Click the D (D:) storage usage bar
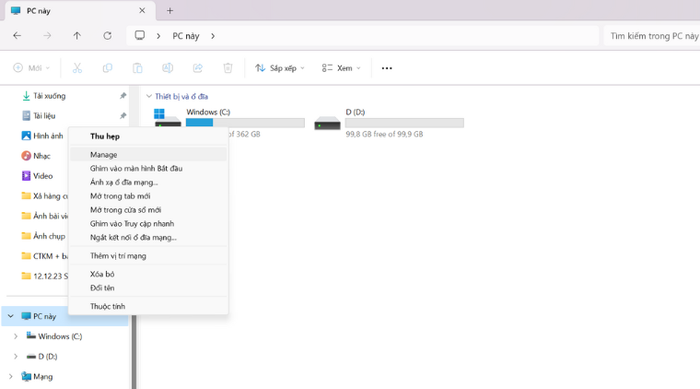Image resolution: width=700 pixels, height=389 pixels. coord(404,123)
